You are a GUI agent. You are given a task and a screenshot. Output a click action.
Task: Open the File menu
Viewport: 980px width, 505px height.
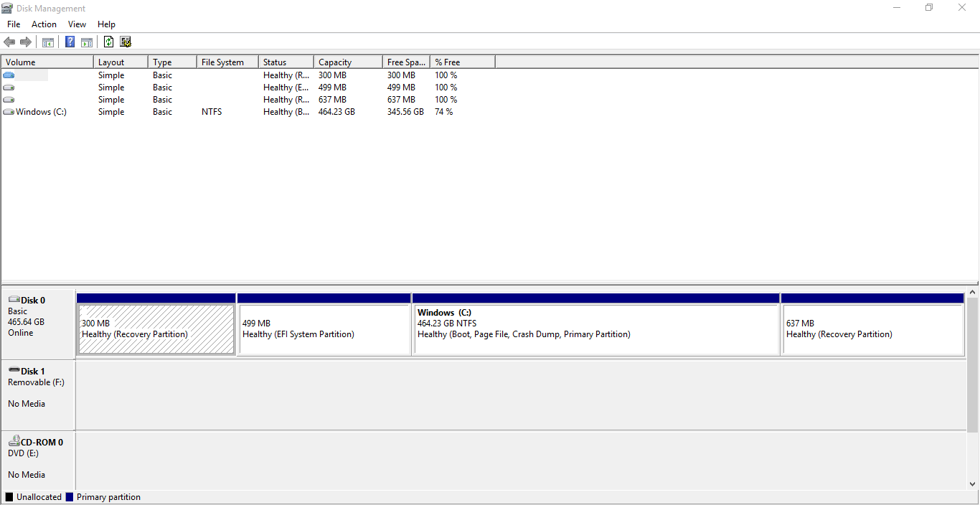coord(14,24)
